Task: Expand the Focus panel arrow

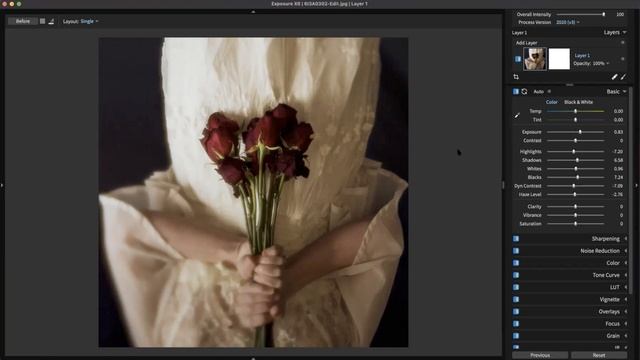Action: click(x=625, y=324)
